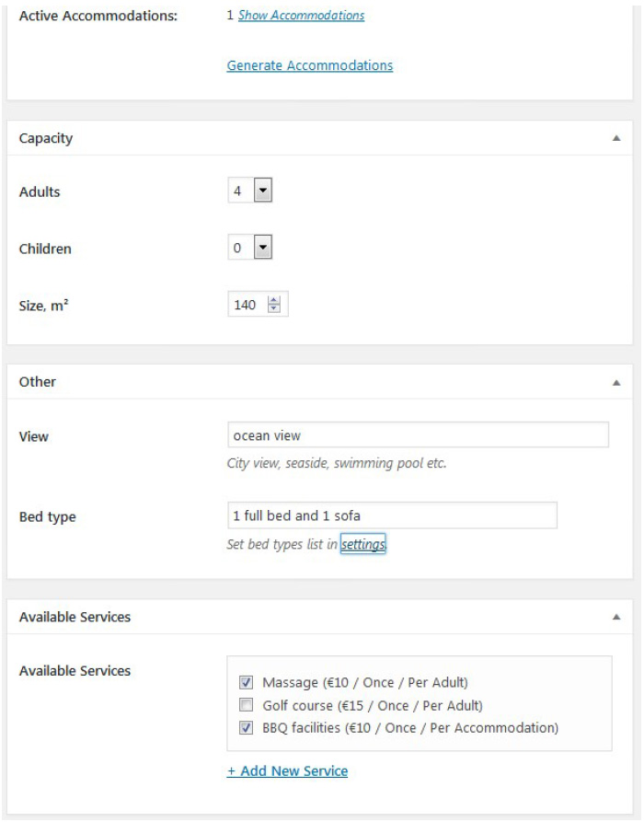
Task: Click into the Bed type text field
Action: (x=392, y=515)
